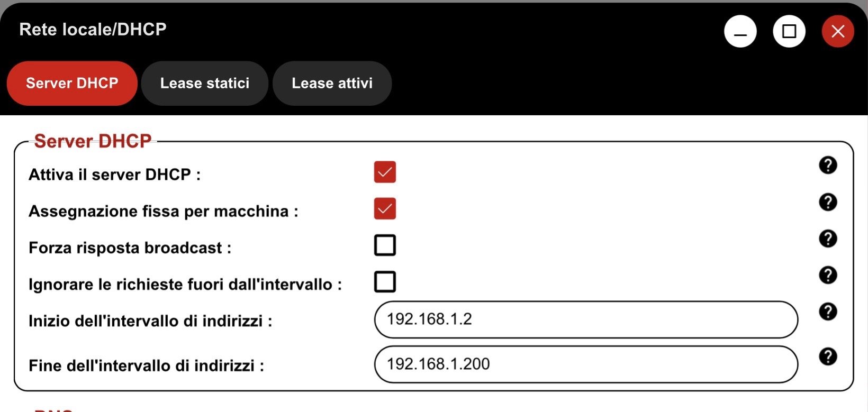Enable Forza risposta broadcast checkbox

pyautogui.click(x=385, y=245)
